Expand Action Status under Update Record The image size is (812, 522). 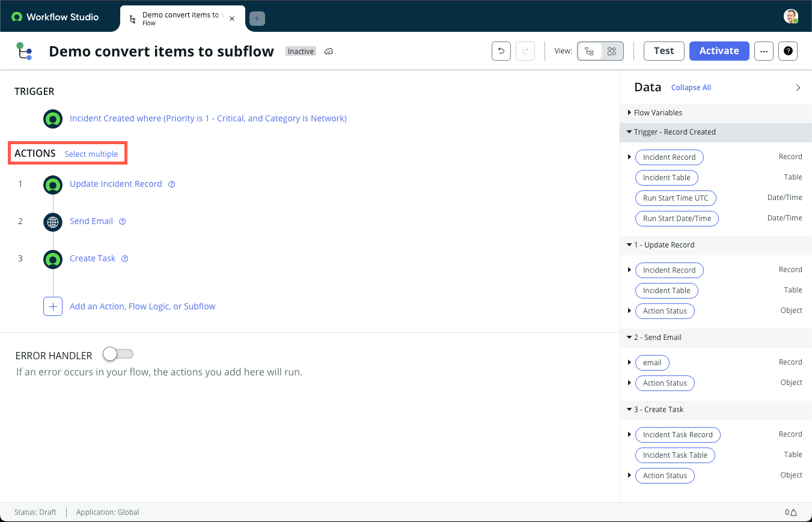(x=629, y=311)
